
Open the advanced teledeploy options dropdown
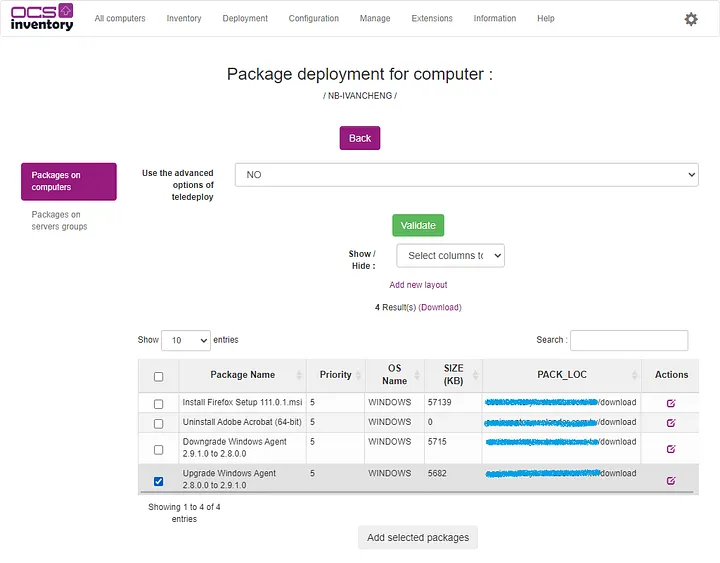pos(467,175)
